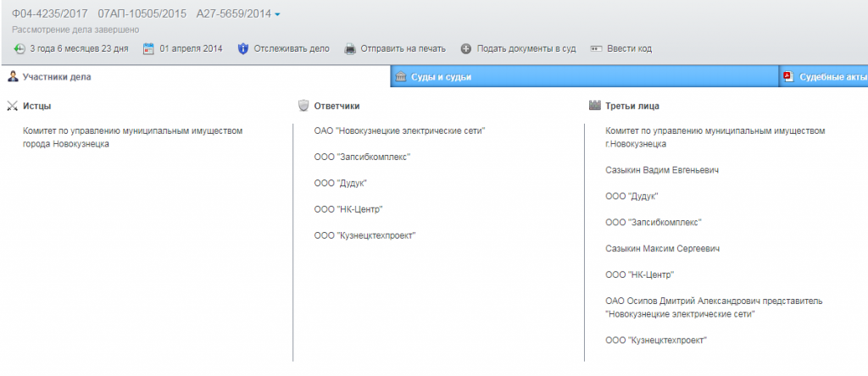Click the printer icon for Отправить на печать
This screenshot has width=868, height=376.
click(350, 48)
